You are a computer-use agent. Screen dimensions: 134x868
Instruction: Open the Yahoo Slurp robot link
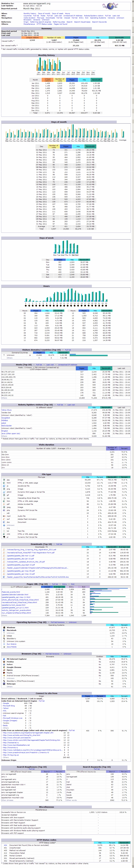[x=6, y=410]
